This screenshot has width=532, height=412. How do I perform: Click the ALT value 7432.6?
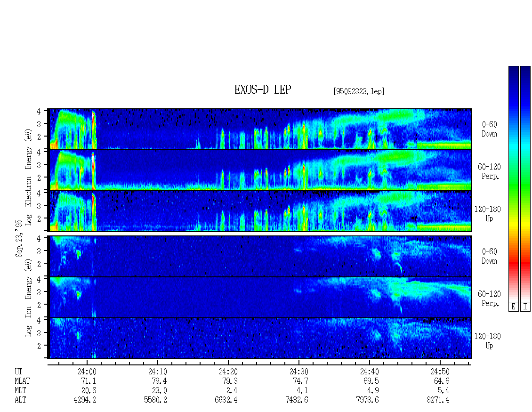point(297,400)
